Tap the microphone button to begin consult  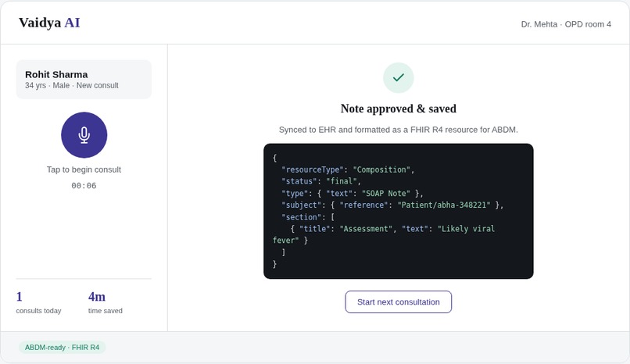pyautogui.click(x=84, y=135)
